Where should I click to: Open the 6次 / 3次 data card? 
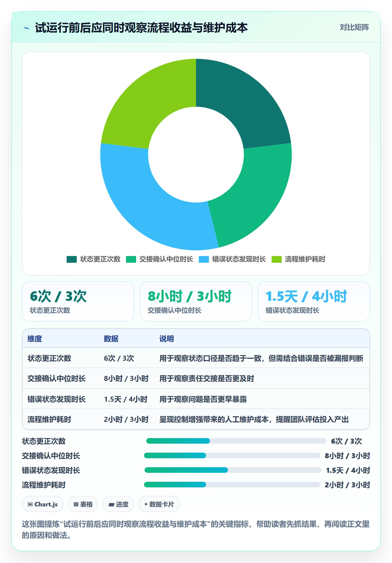(78, 301)
